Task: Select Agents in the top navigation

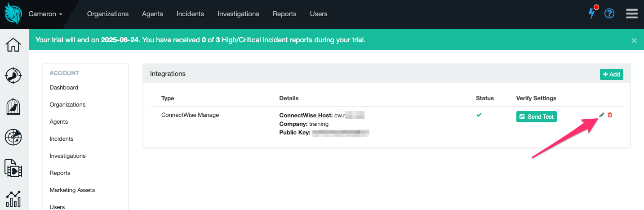Action: point(152,14)
